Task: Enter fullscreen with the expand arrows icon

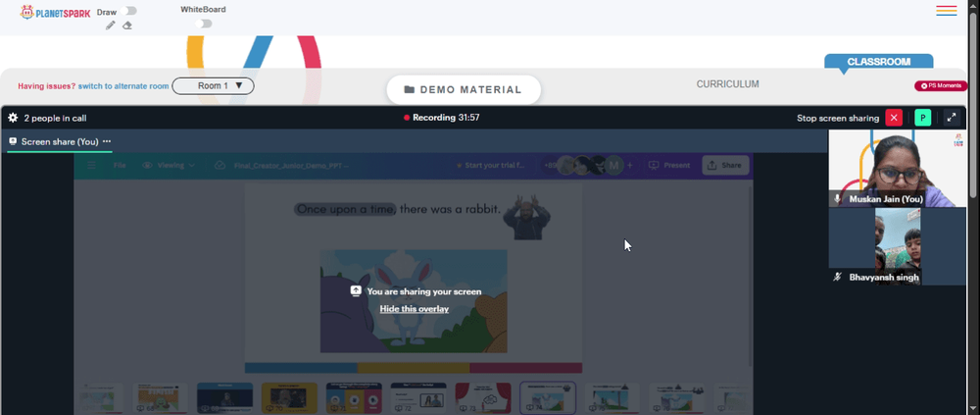Action: [x=952, y=118]
